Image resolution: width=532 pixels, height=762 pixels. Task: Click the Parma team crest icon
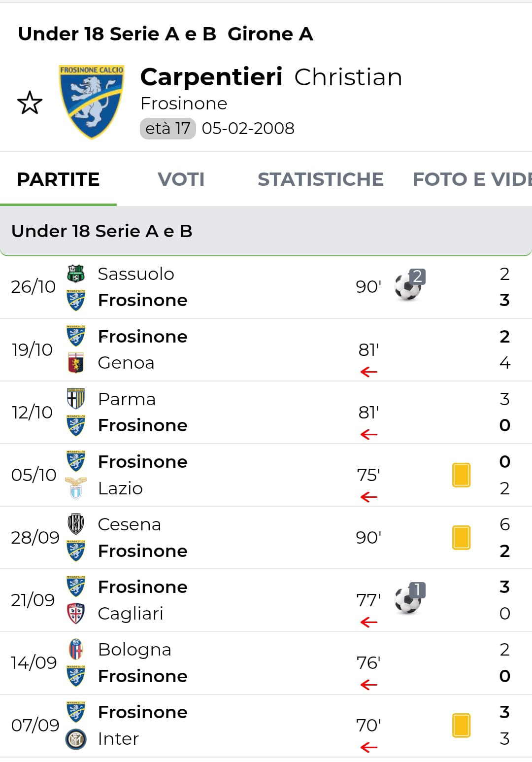[76, 399]
